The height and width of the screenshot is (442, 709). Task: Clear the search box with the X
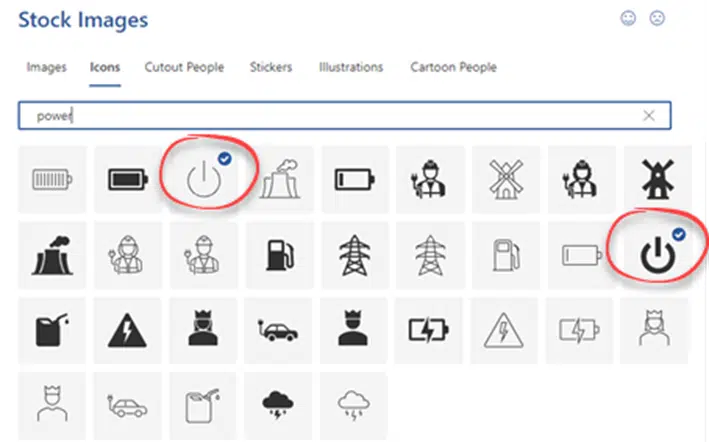(649, 116)
